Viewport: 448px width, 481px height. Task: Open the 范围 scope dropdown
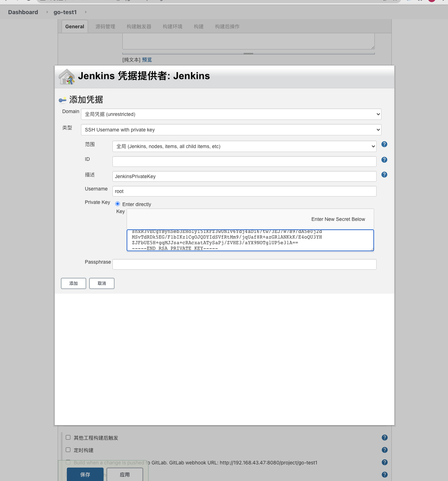[x=244, y=146]
